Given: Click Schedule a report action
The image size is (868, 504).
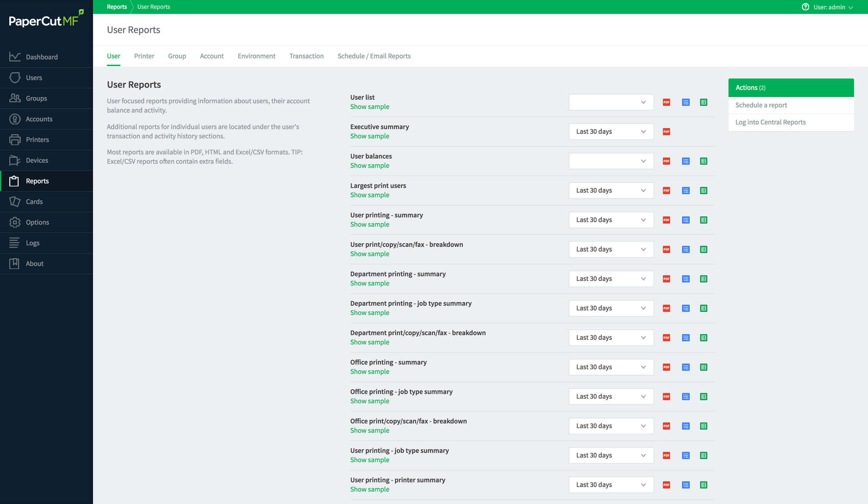Looking at the screenshot, I should [x=761, y=105].
